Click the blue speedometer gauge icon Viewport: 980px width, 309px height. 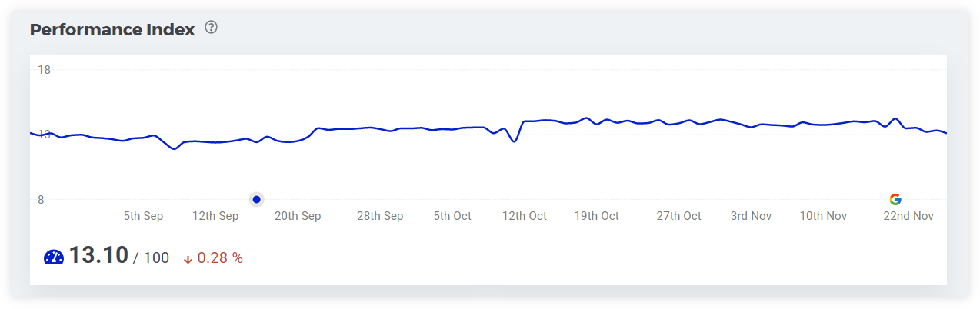point(54,258)
